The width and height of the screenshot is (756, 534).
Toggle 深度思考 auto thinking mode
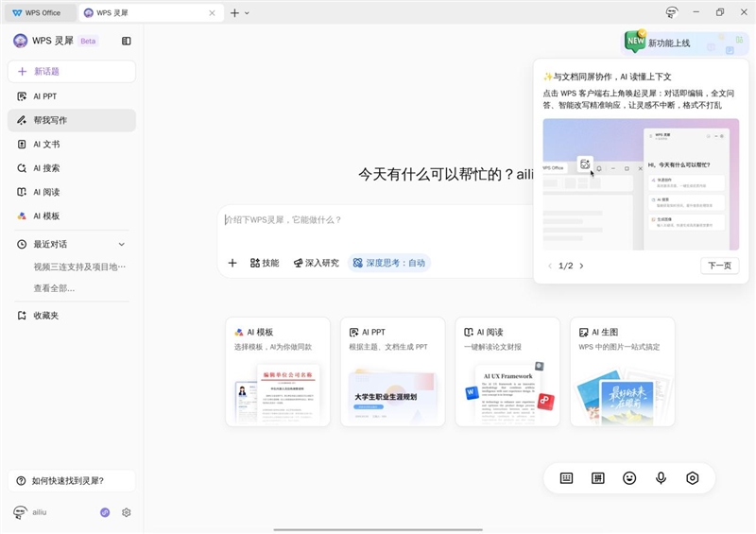point(388,263)
